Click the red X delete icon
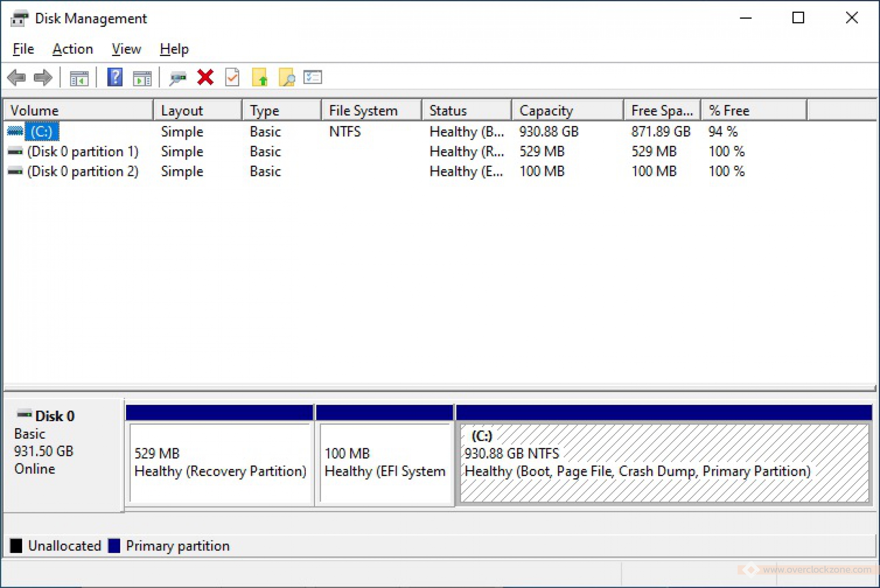Image resolution: width=880 pixels, height=588 pixels. pos(205,77)
